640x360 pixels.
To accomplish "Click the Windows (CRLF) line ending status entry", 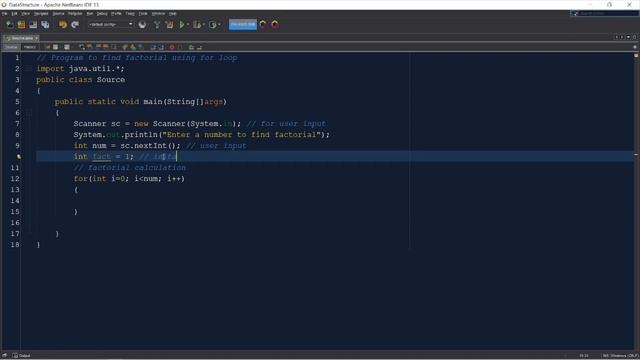I will pos(620,356).
